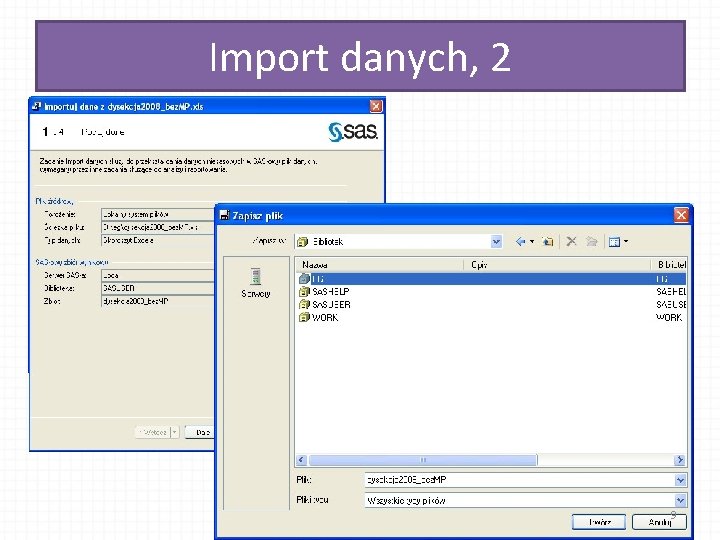Click the horizontal scrollbar thumb
The width and height of the screenshot is (720, 540).
(423, 460)
